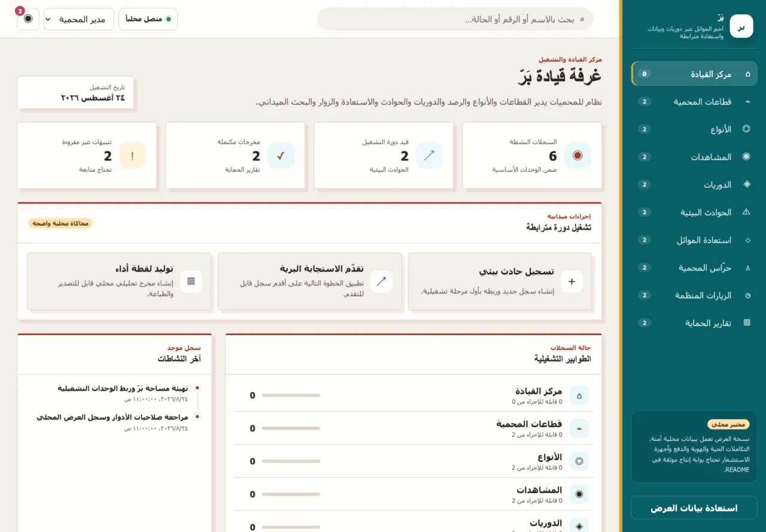Click محاكاة محلية واضحة badge
This screenshot has height=532, width=766.
tap(60, 223)
